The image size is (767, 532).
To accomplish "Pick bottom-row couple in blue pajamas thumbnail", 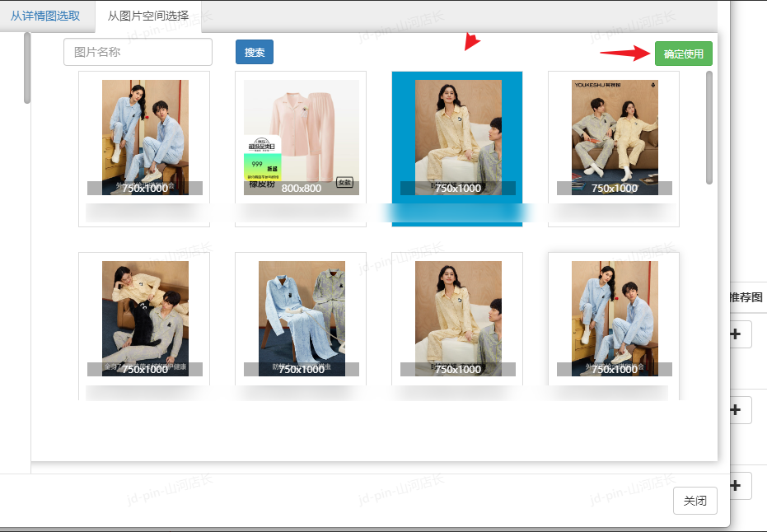I will (x=614, y=319).
